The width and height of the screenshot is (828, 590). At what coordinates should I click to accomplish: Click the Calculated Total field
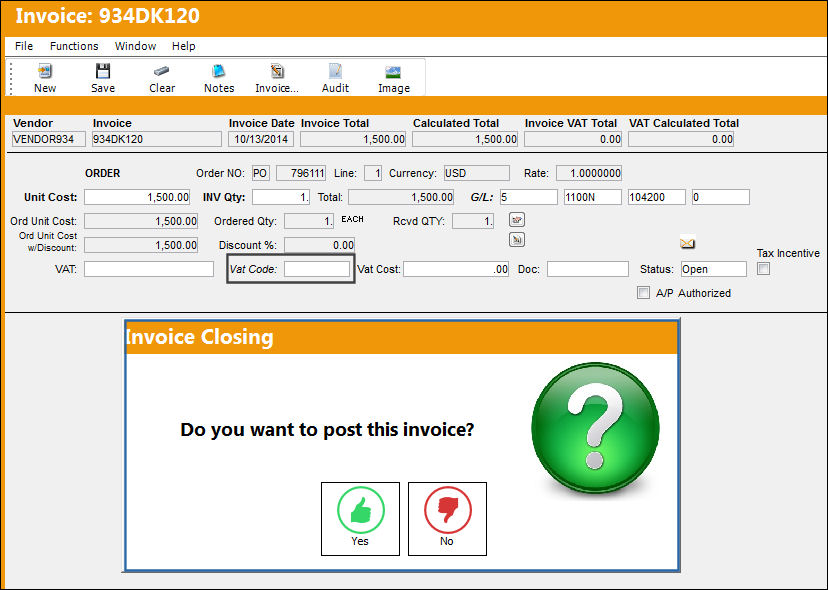tap(465, 139)
